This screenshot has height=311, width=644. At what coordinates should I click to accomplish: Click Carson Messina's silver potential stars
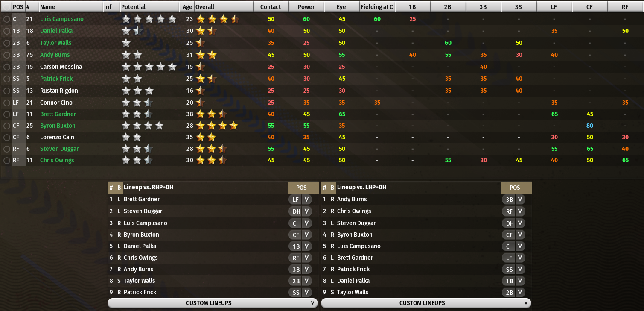tap(149, 67)
